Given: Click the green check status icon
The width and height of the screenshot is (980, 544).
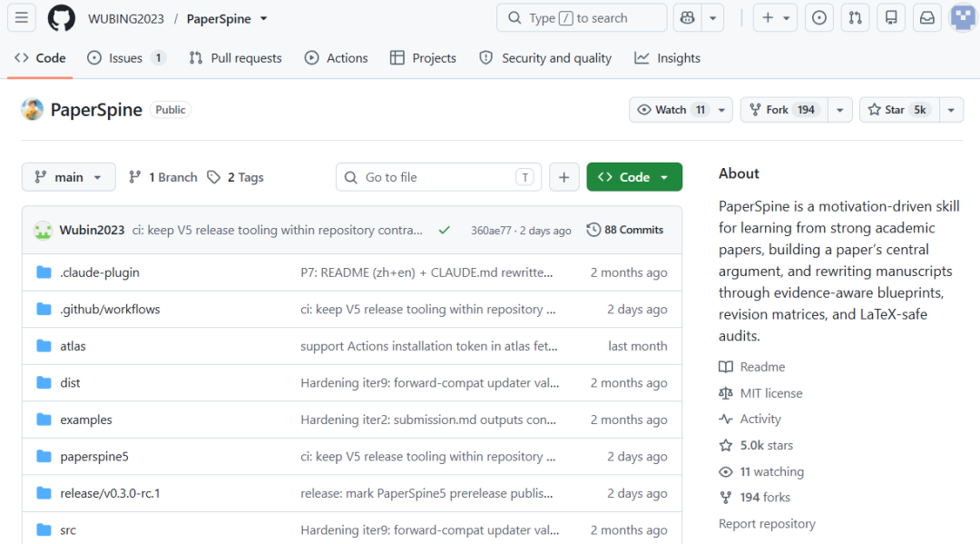Looking at the screenshot, I should (x=445, y=230).
